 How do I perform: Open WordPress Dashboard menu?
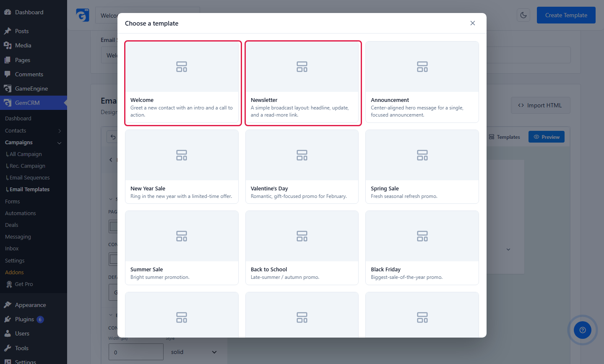point(34,12)
